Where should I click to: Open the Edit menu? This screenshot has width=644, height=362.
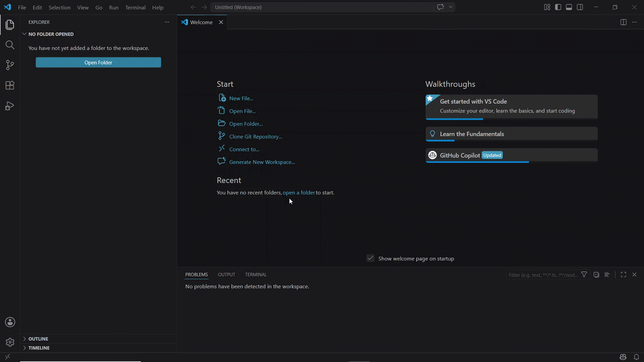37,8
